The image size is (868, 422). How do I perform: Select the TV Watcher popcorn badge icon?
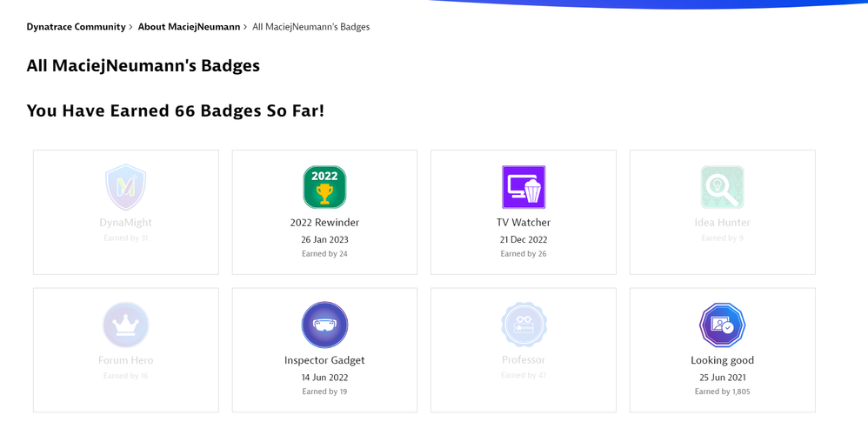click(524, 187)
